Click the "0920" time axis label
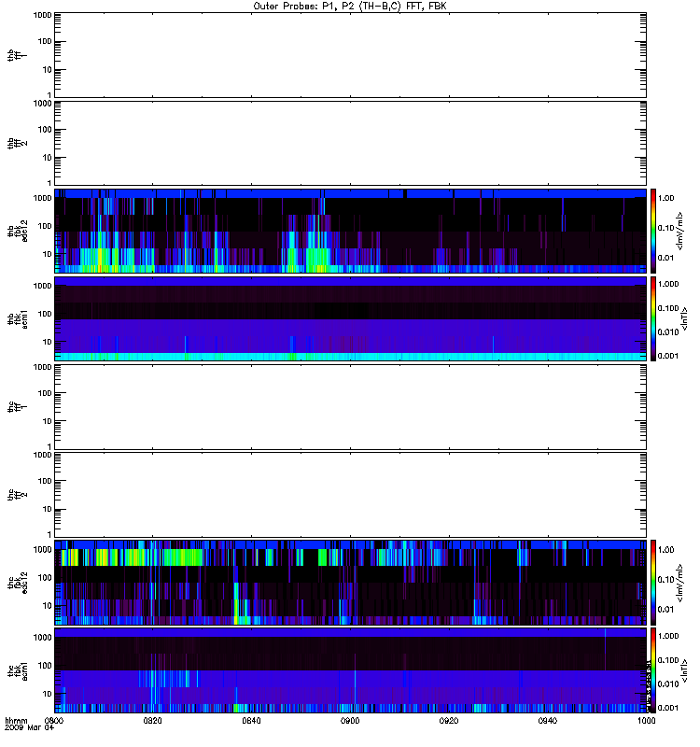The image size is (700, 747). 449,721
